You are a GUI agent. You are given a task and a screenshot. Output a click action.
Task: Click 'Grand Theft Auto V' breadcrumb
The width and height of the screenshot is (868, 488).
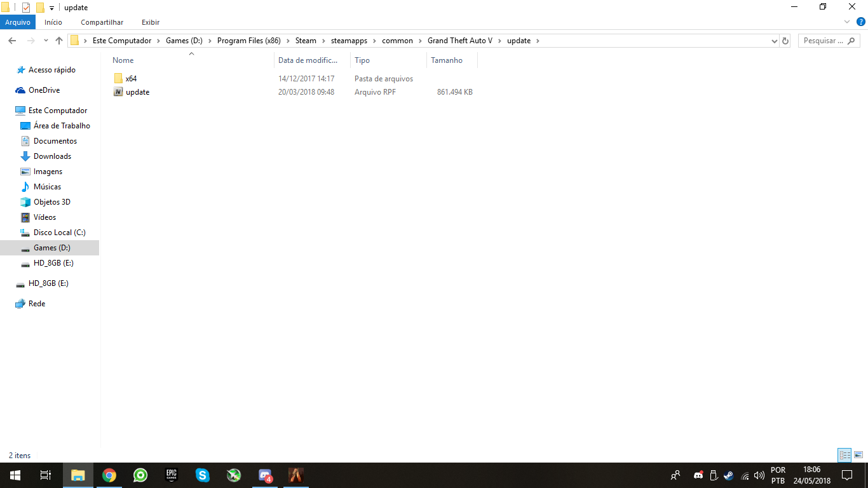click(460, 41)
